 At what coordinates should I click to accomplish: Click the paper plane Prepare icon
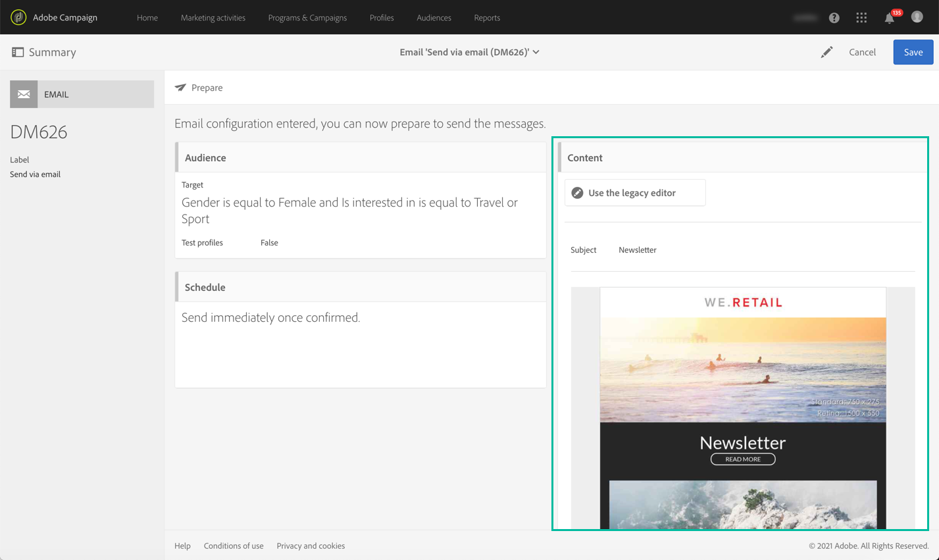pos(180,88)
